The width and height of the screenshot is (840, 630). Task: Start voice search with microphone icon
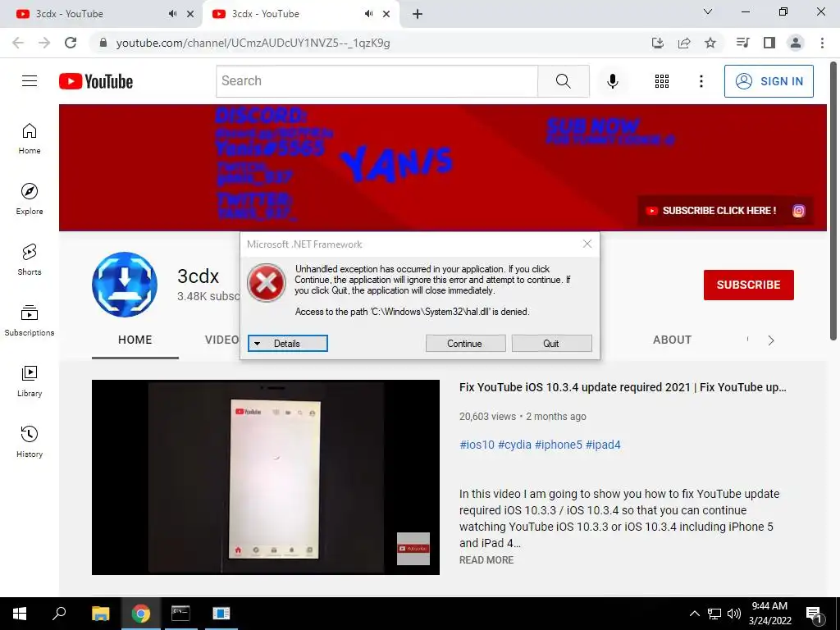tap(612, 81)
